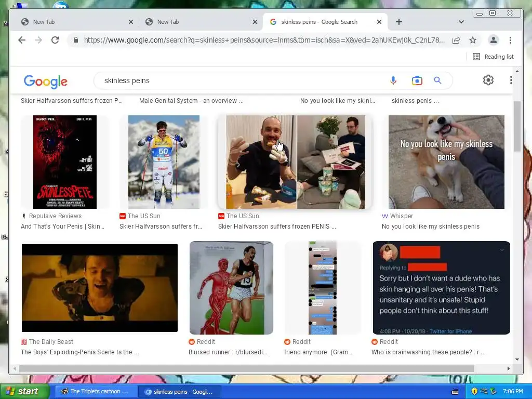
Task: Bookmark this page with the star icon
Action: (x=473, y=40)
